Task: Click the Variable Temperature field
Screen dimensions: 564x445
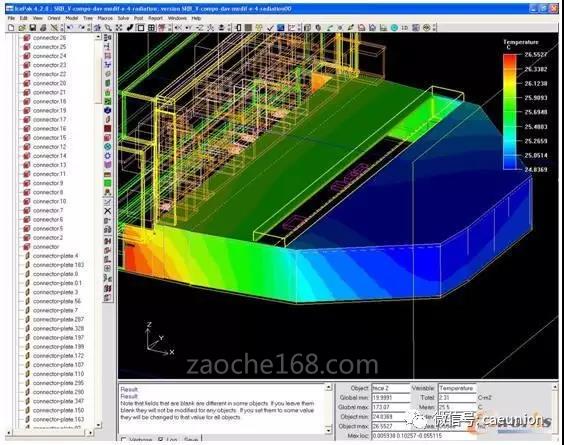Action: (x=457, y=388)
